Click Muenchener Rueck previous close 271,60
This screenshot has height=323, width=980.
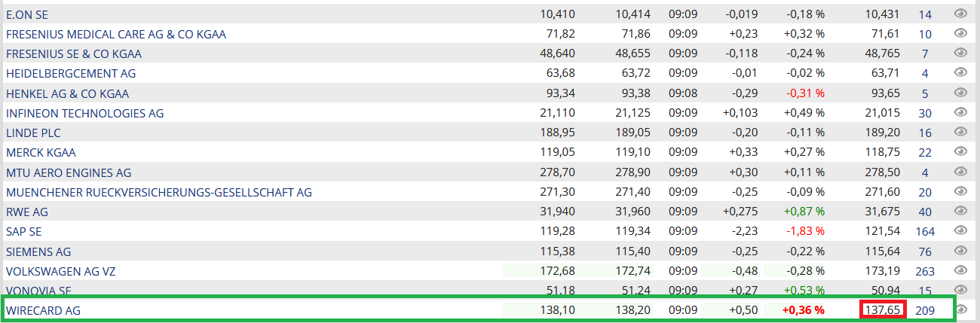pos(883,192)
